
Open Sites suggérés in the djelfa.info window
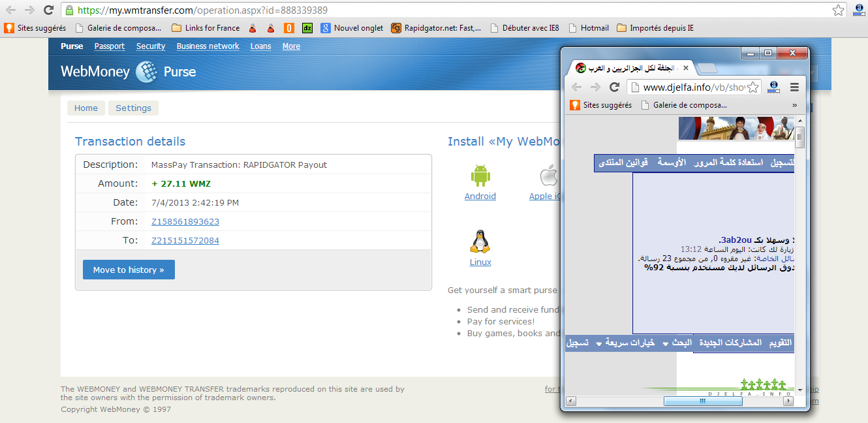(x=601, y=105)
